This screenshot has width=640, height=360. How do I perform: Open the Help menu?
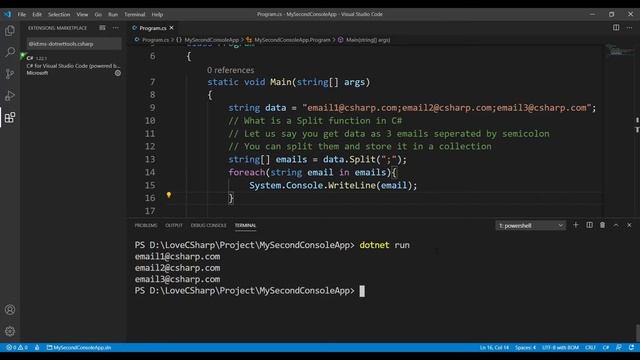point(158,14)
